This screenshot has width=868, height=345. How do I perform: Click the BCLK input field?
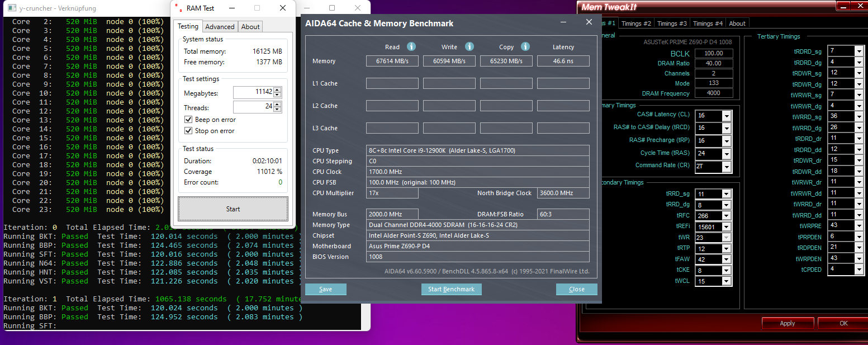[x=714, y=52]
